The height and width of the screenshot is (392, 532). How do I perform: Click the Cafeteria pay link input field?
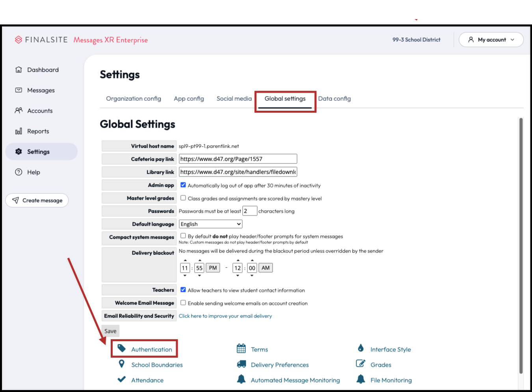tap(238, 159)
